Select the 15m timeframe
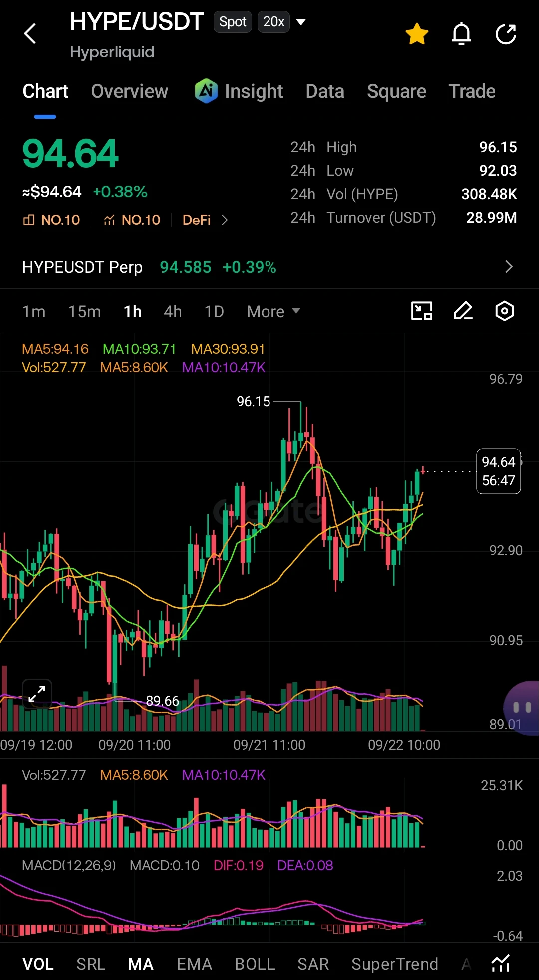The height and width of the screenshot is (980, 539). 84,312
